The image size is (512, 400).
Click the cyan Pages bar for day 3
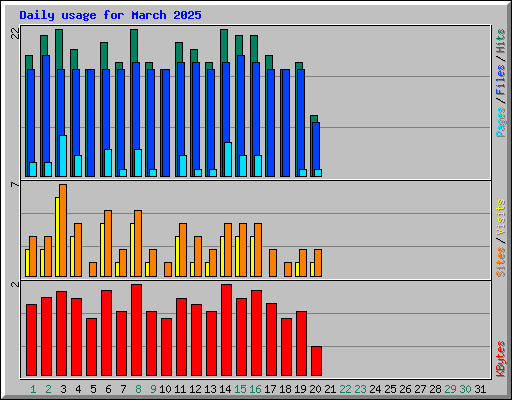click(x=63, y=156)
